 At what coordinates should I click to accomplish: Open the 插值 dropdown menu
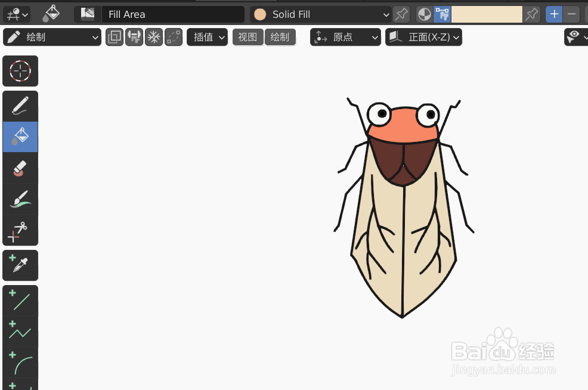tap(208, 37)
